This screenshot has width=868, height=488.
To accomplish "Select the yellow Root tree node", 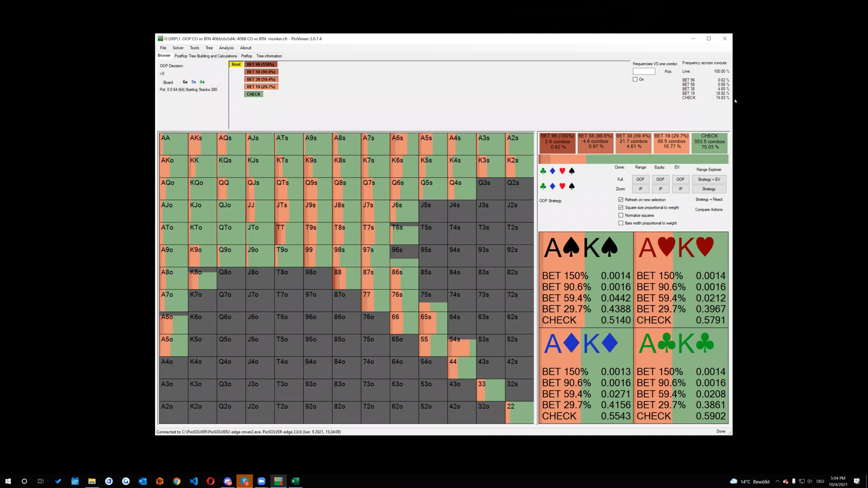I will coord(236,65).
